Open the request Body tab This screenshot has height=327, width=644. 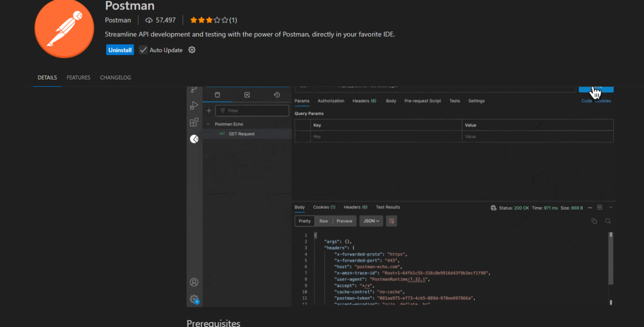[x=391, y=101]
